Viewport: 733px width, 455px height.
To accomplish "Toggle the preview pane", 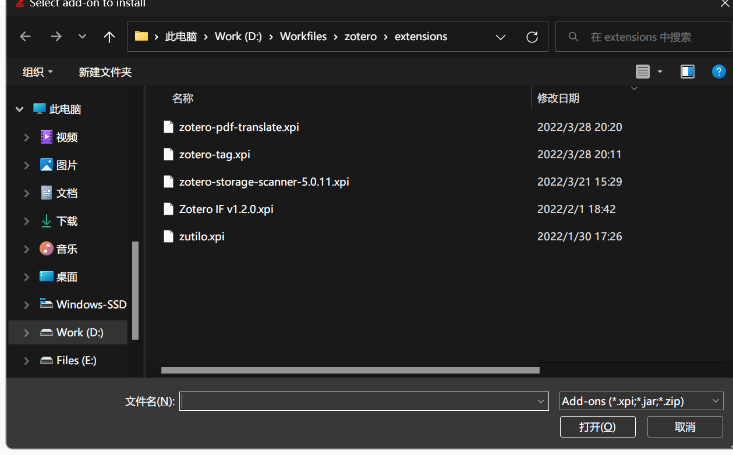I will point(687,72).
